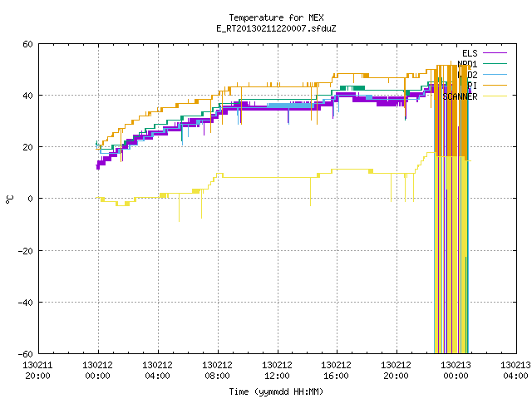
Task: Click the y-axis label 40
Action: click(27, 96)
